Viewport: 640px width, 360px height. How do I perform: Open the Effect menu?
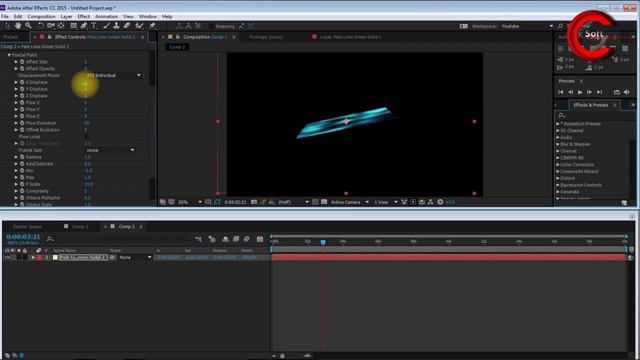(x=83, y=17)
